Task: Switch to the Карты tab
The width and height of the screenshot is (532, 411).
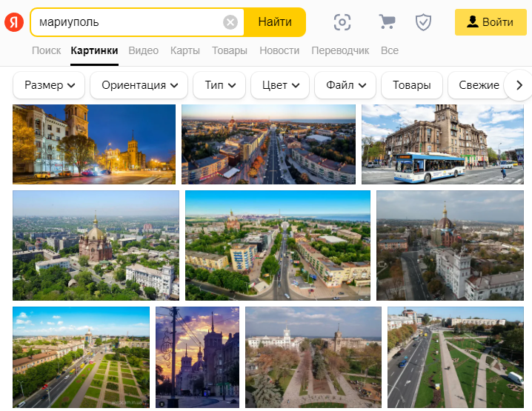Action: [184, 50]
